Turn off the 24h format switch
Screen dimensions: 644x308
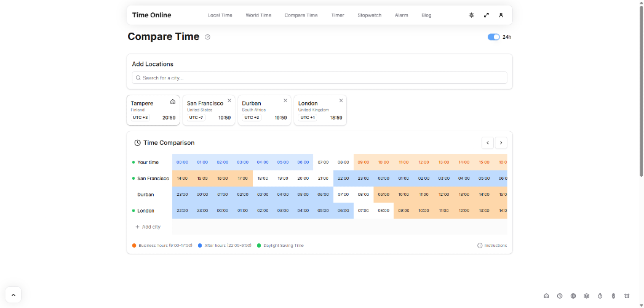point(493,37)
